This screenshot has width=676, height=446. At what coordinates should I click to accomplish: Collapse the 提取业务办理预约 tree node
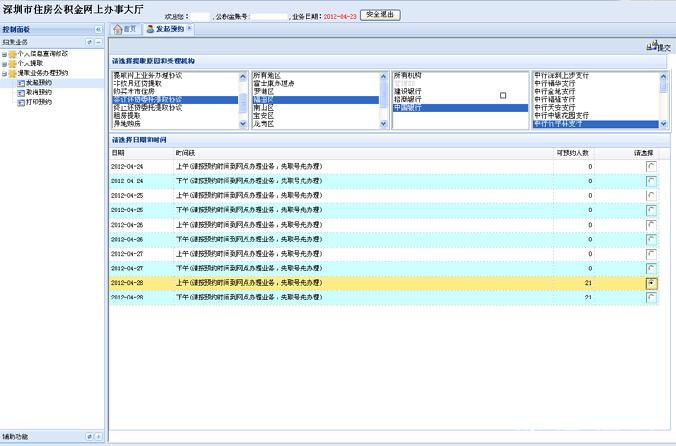pos(5,74)
